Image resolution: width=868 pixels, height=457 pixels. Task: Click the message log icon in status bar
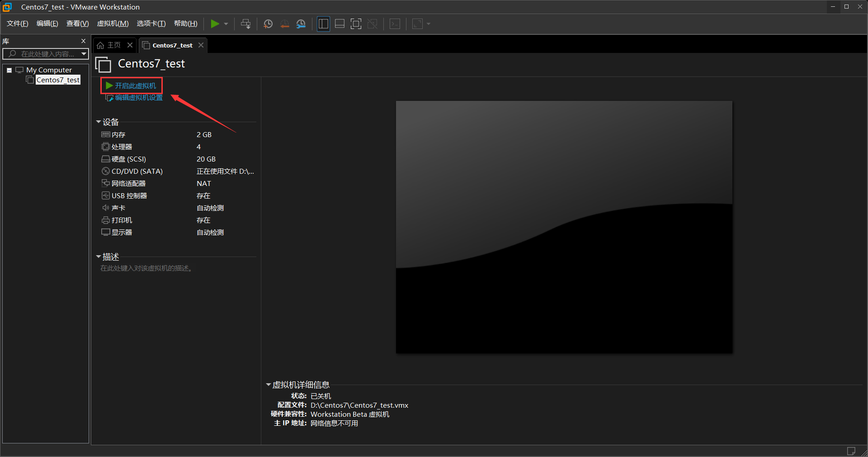coord(851,451)
